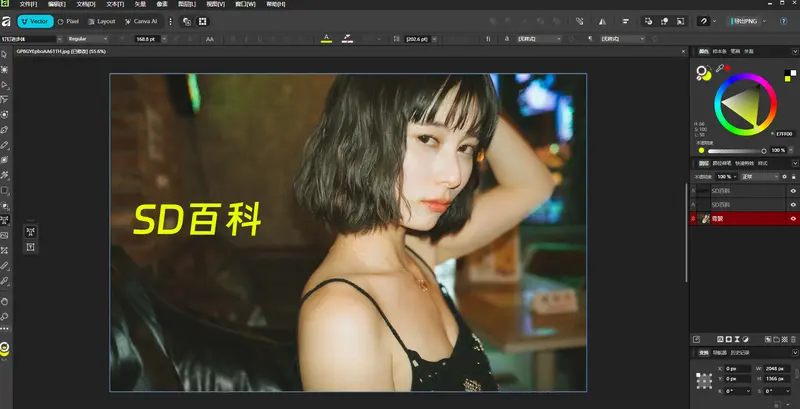Click the Export PNG button
800x409 pixels.
(744, 21)
